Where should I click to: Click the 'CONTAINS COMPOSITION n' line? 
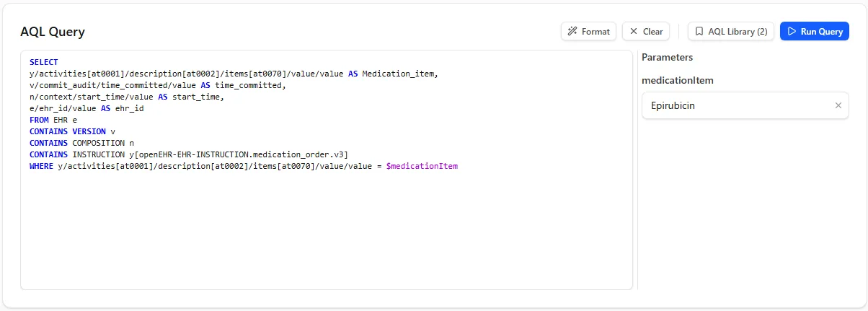tap(82, 143)
